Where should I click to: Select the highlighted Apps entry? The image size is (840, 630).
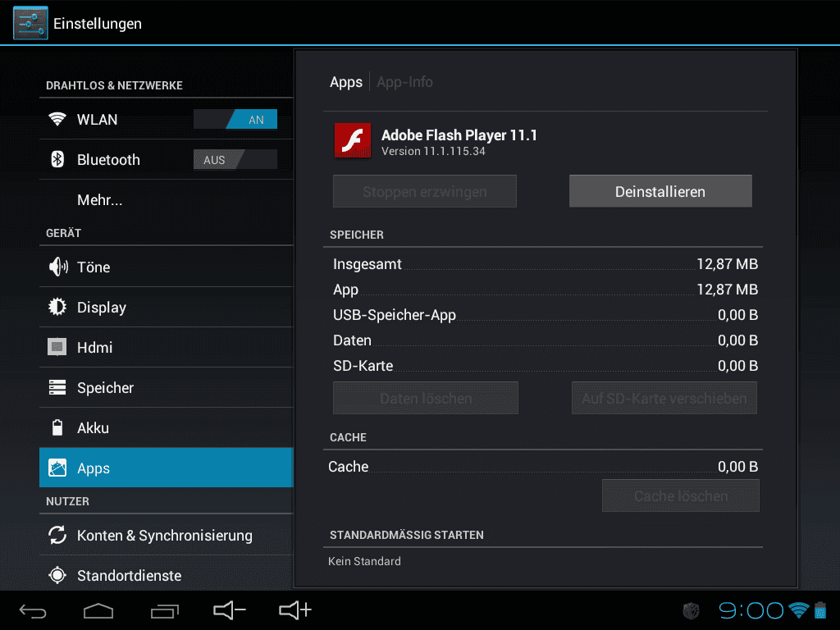click(166, 468)
